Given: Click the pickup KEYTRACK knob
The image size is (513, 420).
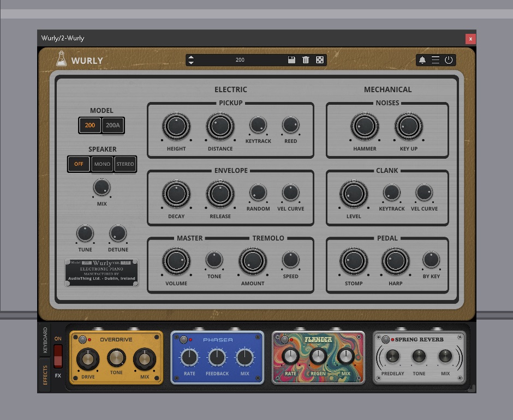Looking at the screenshot, I should (x=258, y=125).
